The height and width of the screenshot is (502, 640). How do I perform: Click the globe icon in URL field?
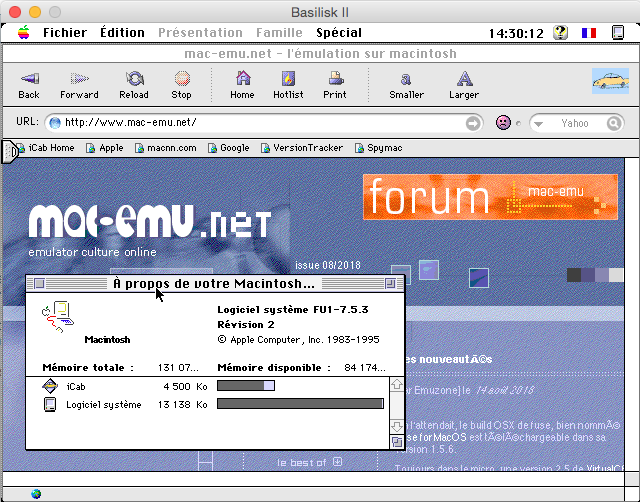coord(55,122)
